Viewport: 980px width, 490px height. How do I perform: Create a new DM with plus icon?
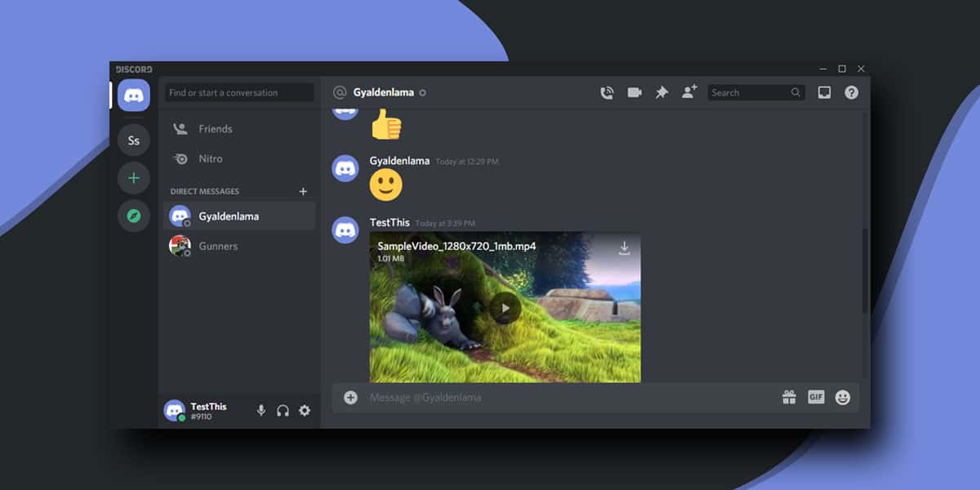coord(303,191)
